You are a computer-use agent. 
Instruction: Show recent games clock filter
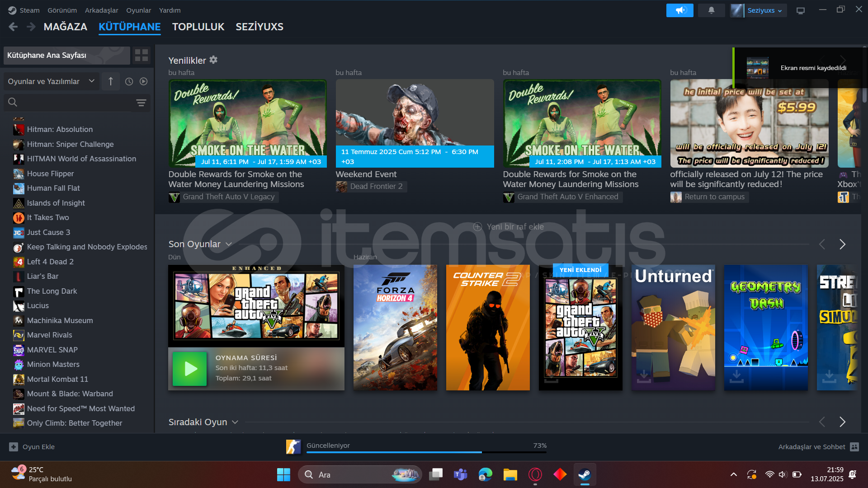129,81
